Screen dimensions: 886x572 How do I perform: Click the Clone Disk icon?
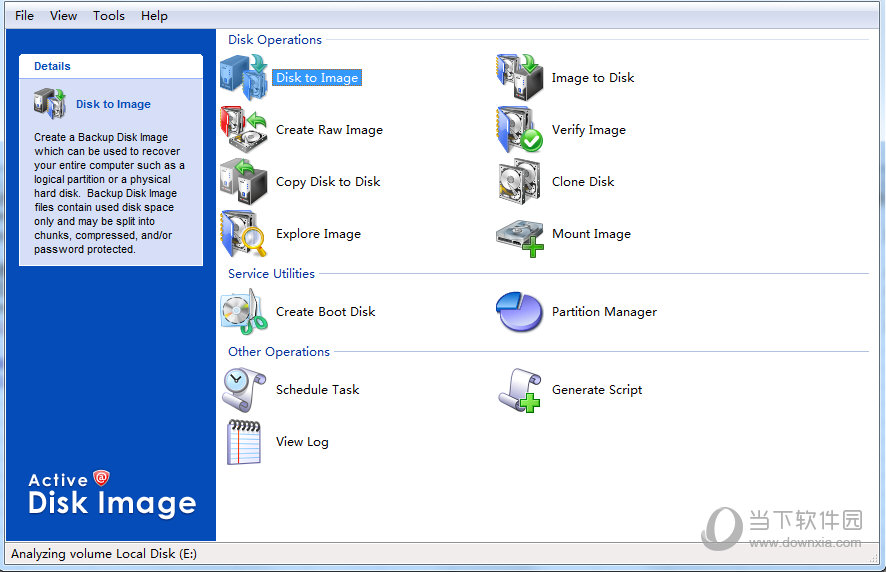pyautogui.click(x=519, y=181)
